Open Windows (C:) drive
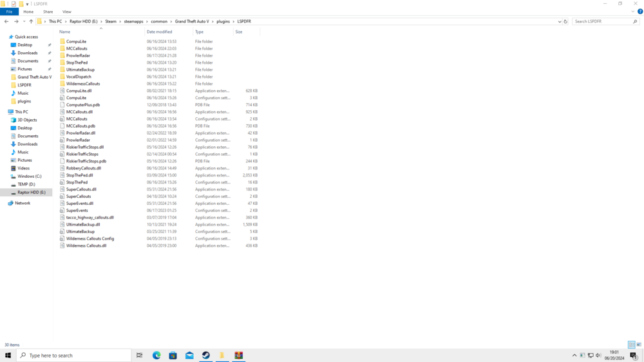Image resolution: width=644 pixels, height=362 pixels. (29, 176)
